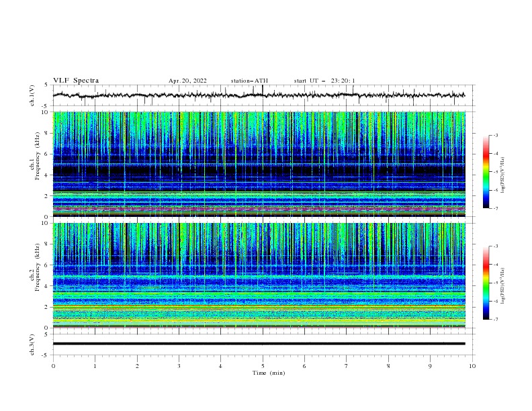This screenshot has height=411, width=532.
Task: Click the "Time (min)" axis label
Action: (x=269, y=373)
